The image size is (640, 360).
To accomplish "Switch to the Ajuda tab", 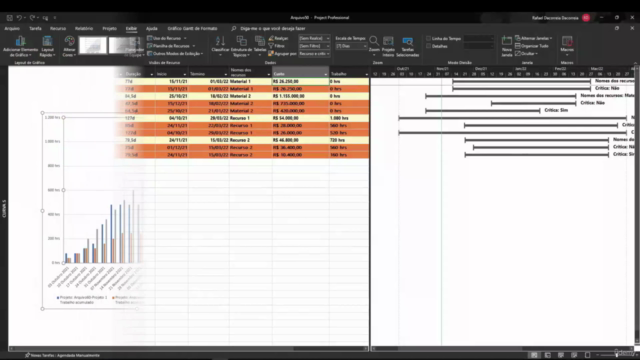I will (151, 29).
